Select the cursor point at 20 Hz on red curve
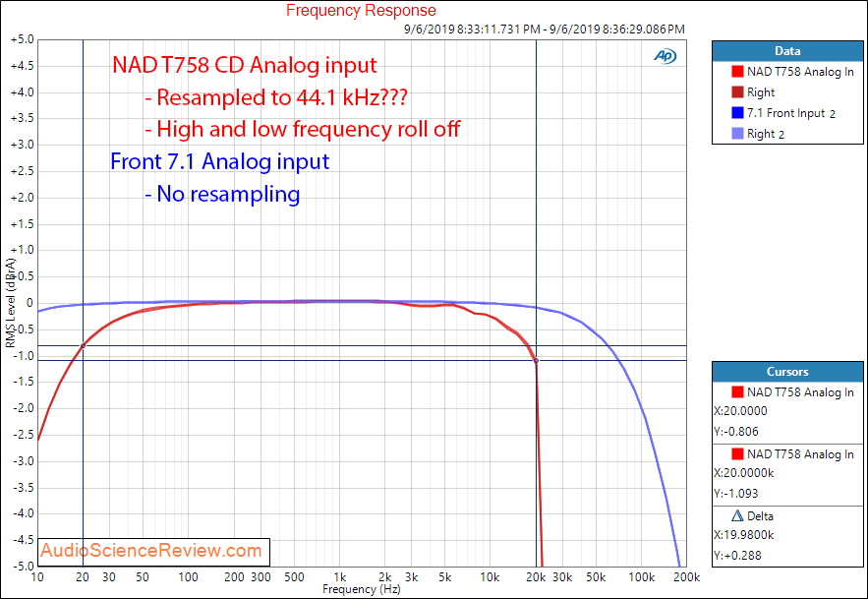 tap(83, 346)
